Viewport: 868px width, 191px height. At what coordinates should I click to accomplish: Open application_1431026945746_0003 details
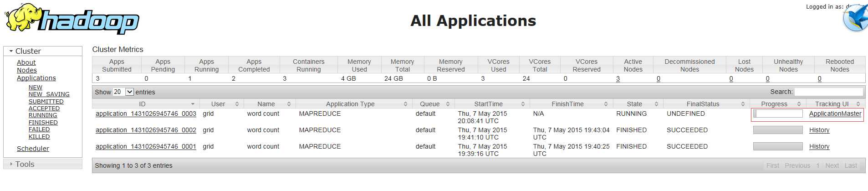point(146,114)
